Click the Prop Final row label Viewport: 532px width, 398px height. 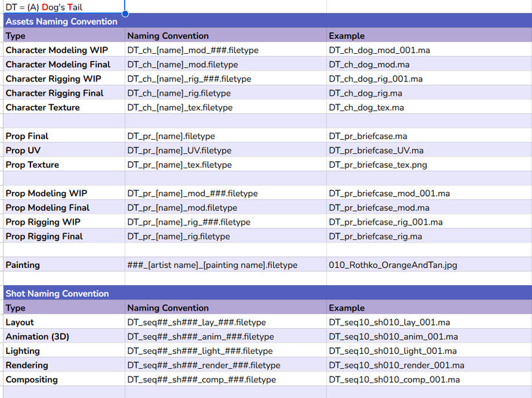coord(27,136)
